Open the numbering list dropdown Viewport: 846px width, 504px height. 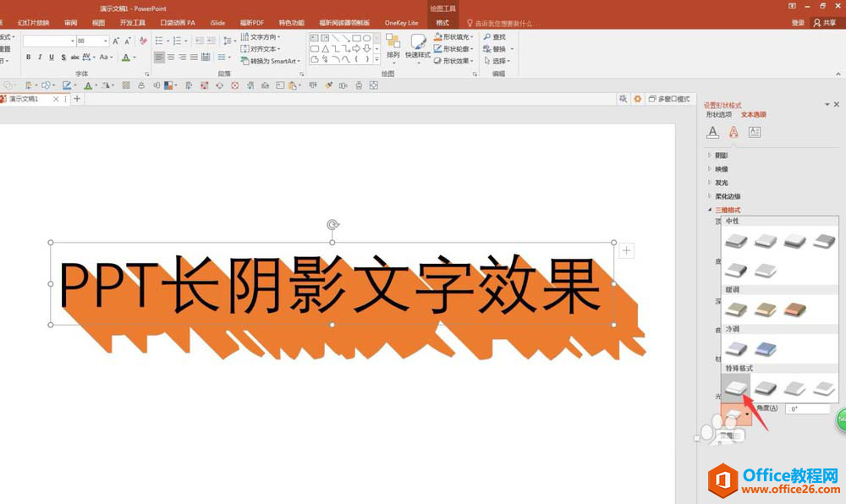(186, 41)
